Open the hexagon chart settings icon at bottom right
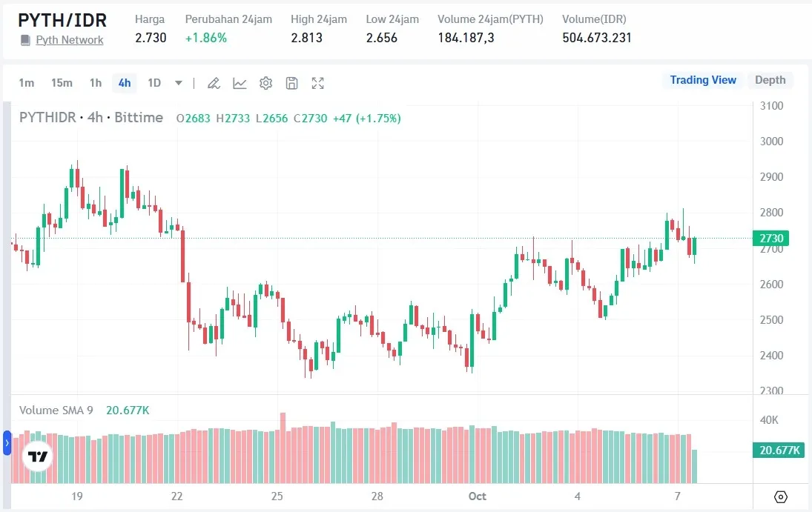Image resolution: width=812 pixels, height=512 pixels. click(x=780, y=496)
